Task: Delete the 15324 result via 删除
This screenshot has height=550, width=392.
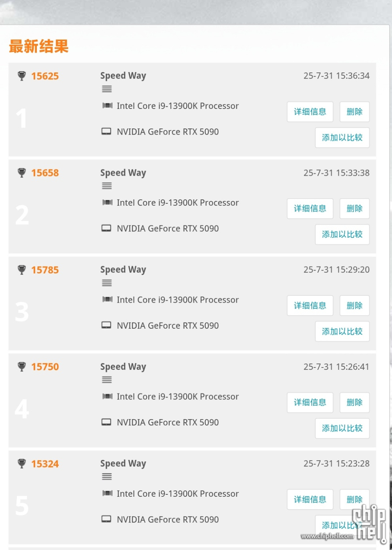Action: (354, 499)
